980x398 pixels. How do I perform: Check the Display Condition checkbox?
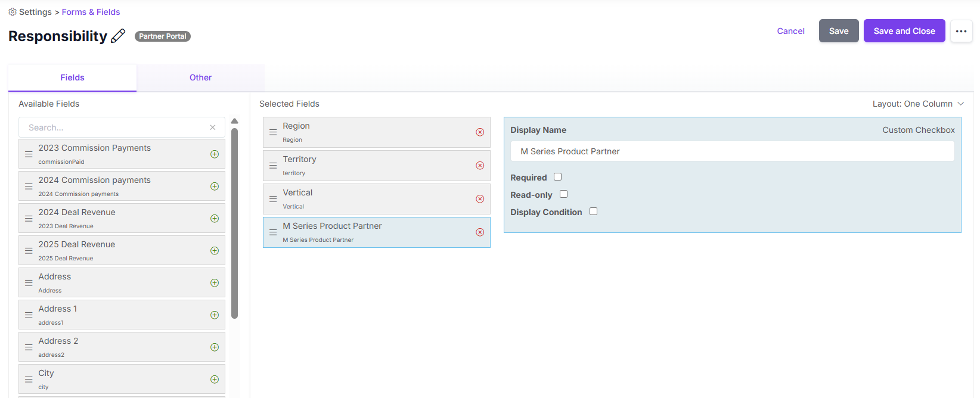[x=594, y=212]
